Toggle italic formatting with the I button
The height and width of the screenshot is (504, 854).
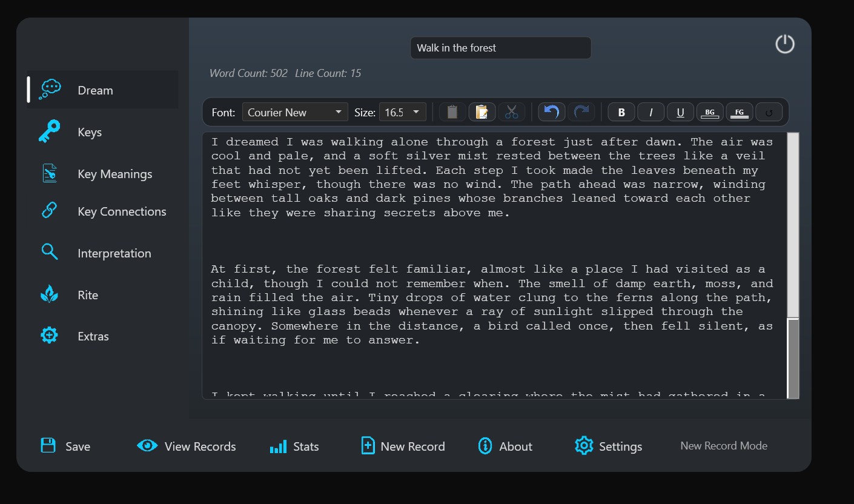pyautogui.click(x=651, y=112)
